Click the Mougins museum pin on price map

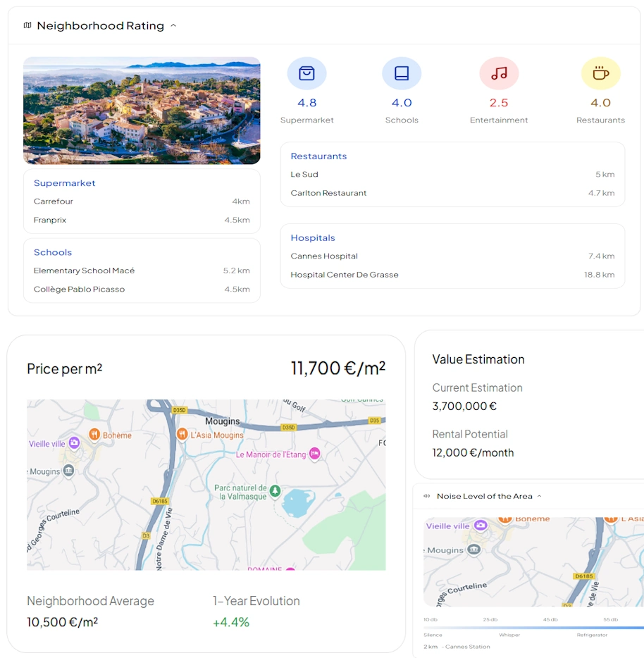click(68, 471)
